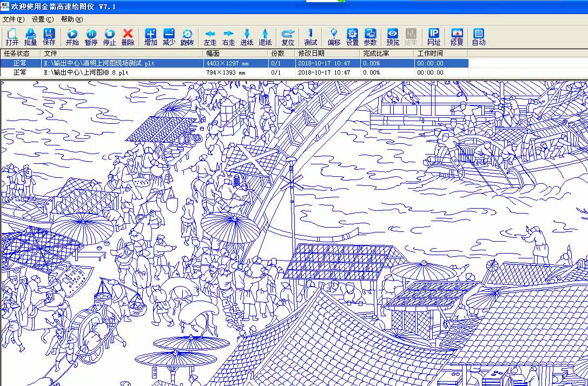588x386 pixels.
Task: Open the 网址 IP address icon
Action: click(434, 37)
